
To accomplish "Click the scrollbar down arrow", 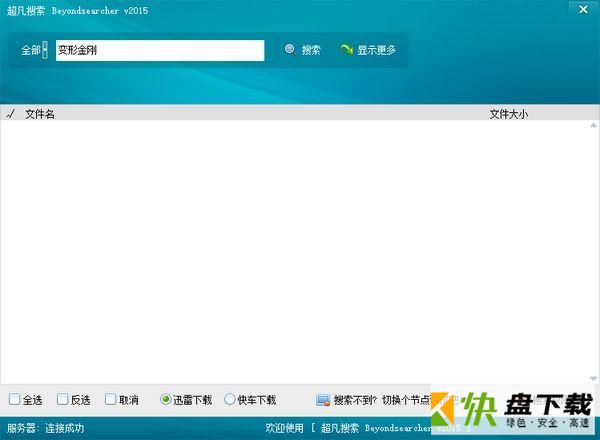I will 593,379.
